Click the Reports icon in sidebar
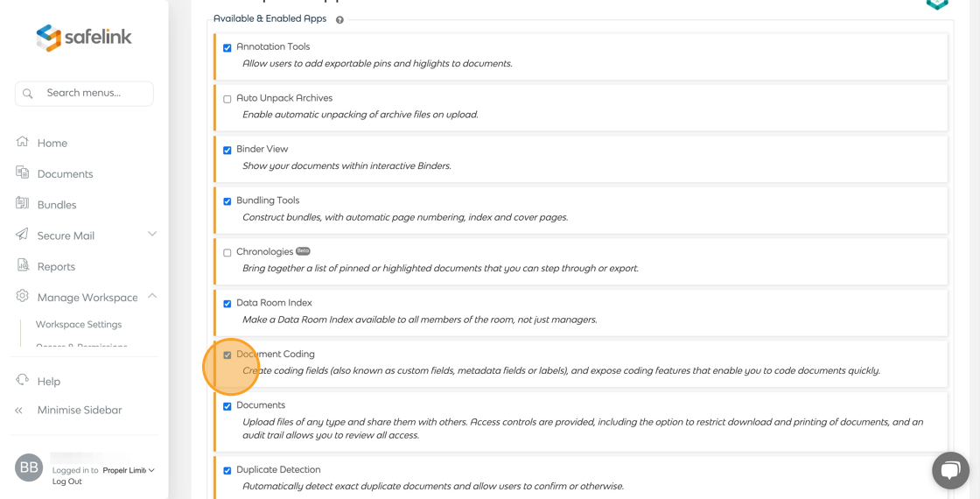This screenshot has height=499, width=980. click(23, 265)
